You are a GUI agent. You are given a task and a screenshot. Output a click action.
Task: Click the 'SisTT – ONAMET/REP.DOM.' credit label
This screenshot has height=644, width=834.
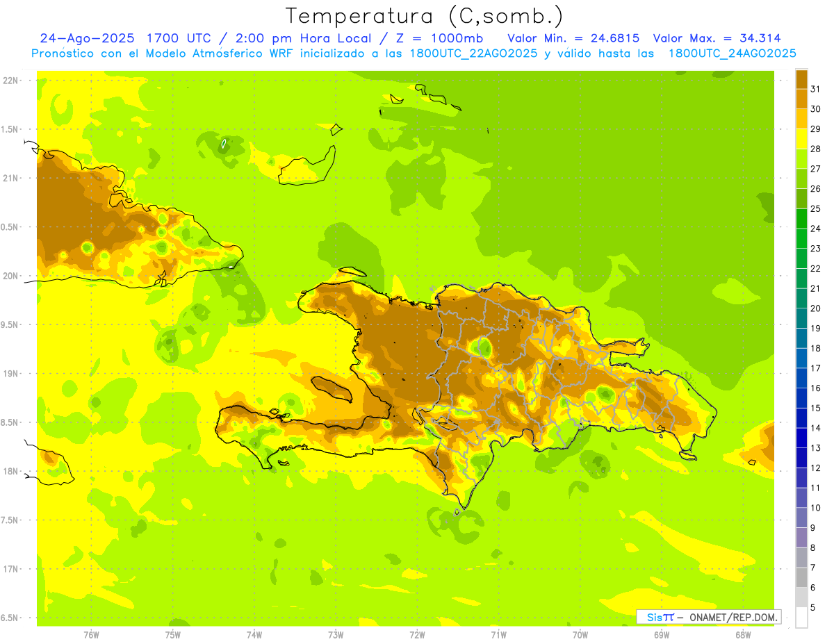pyautogui.click(x=708, y=617)
